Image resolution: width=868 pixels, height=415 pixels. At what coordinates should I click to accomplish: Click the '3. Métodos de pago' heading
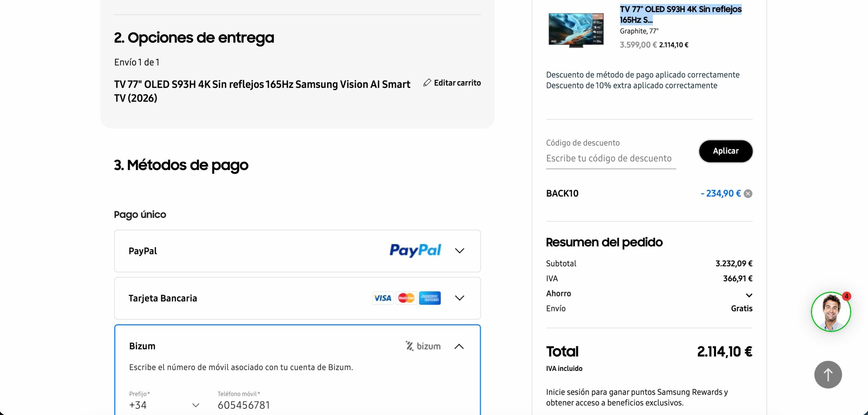pos(181,165)
